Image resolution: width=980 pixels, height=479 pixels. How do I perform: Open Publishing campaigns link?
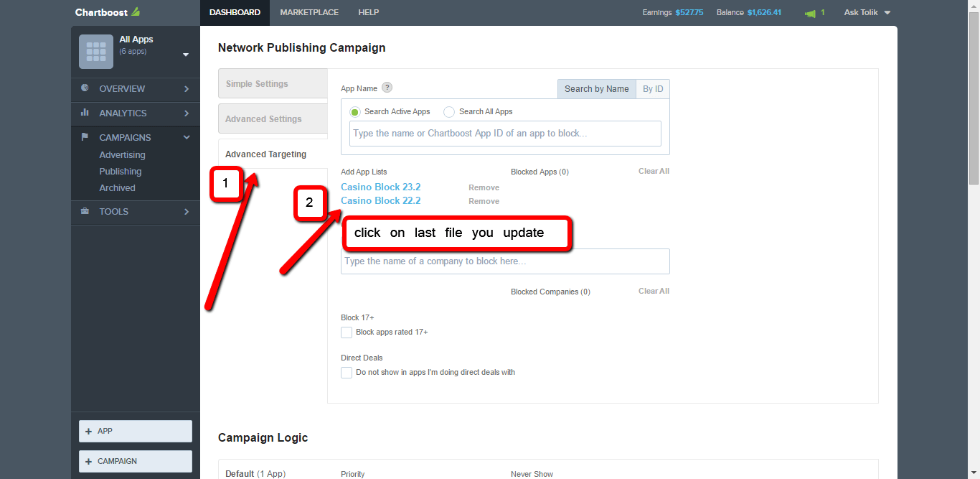point(121,172)
